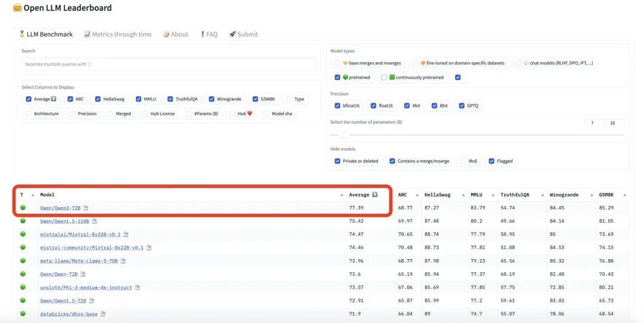Open mistral-community/Mixtral-8x22B-v0.1 link

click(x=92, y=248)
